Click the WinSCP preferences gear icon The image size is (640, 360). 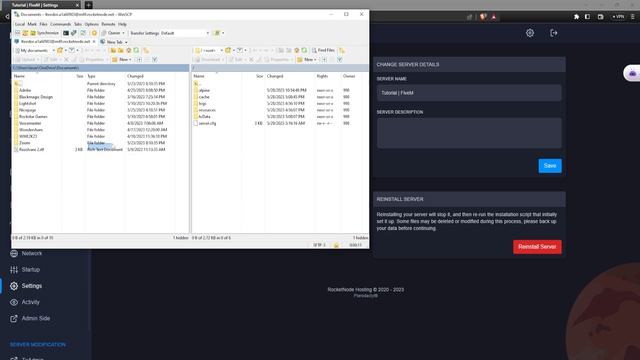point(94,33)
